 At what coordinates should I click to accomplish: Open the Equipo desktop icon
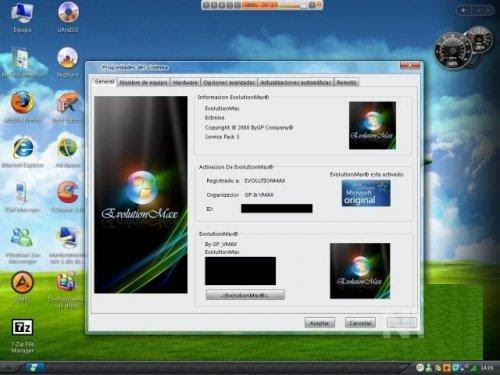pos(22,17)
